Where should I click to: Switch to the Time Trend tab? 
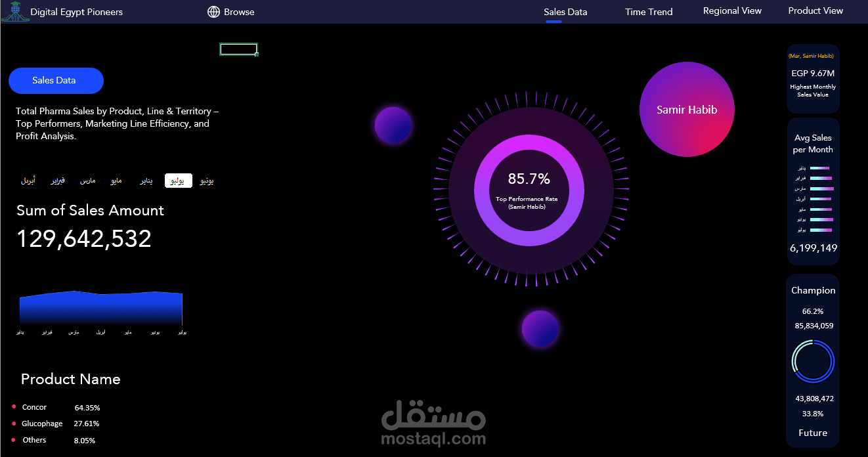(x=649, y=11)
